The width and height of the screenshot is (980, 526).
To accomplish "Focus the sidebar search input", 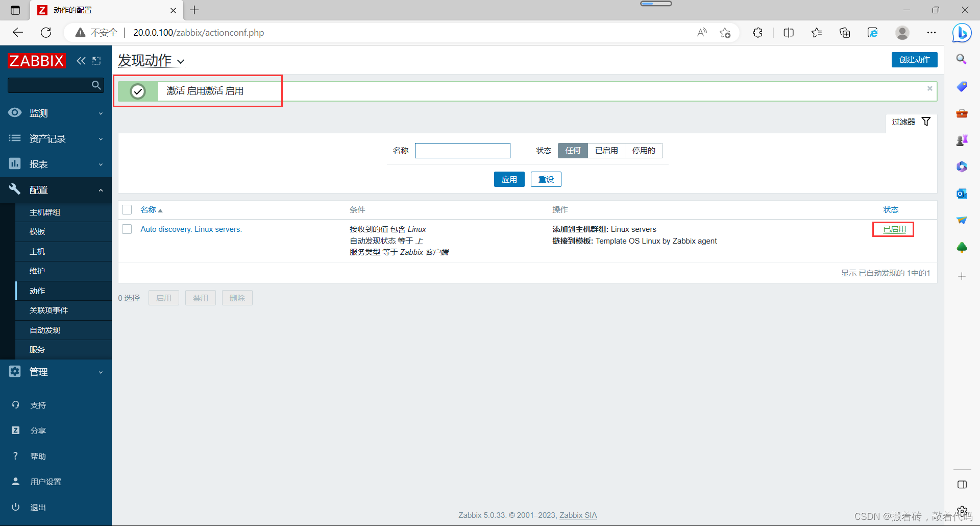I will coord(50,85).
